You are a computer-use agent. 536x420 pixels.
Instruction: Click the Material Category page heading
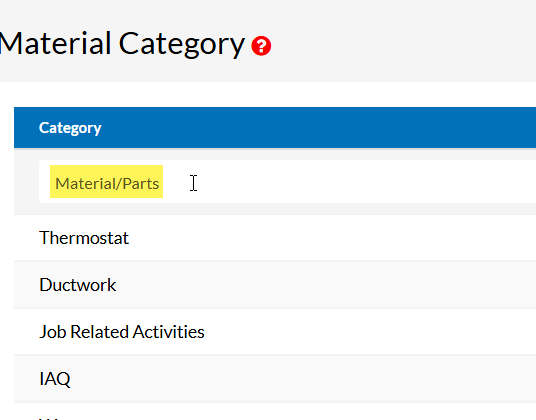point(121,44)
